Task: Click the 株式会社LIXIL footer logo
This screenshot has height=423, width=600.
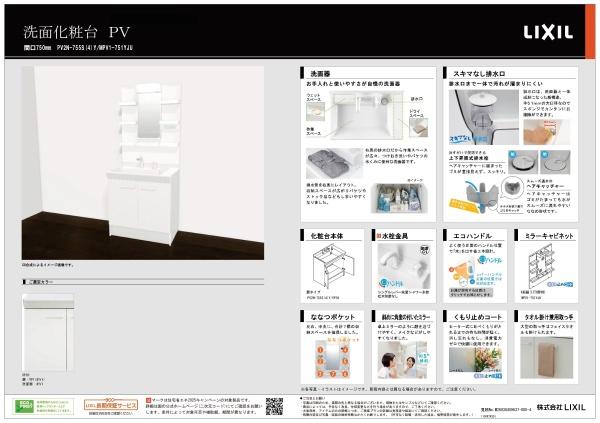Action: tap(561, 407)
